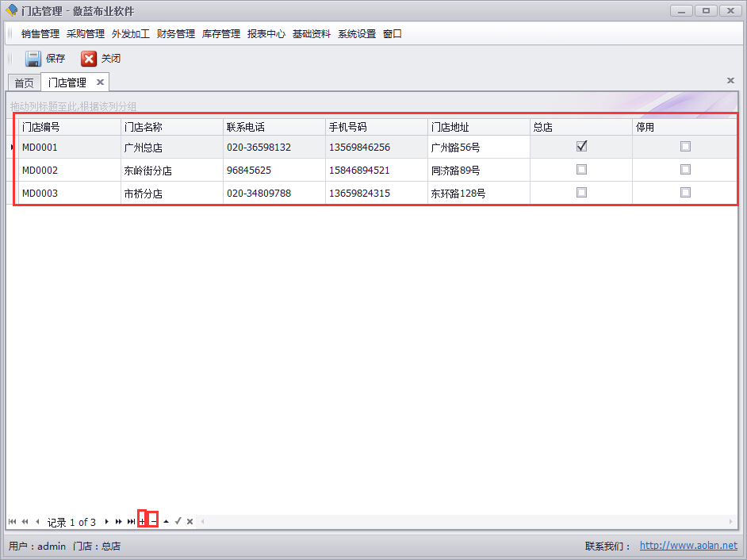This screenshot has height=560, width=747.
Task: Check 停用 checkbox for 东岭街分店
Action: [x=685, y=170]
